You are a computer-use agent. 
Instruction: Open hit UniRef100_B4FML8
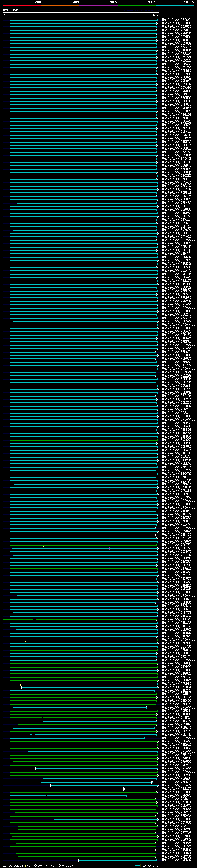[176, 40]
